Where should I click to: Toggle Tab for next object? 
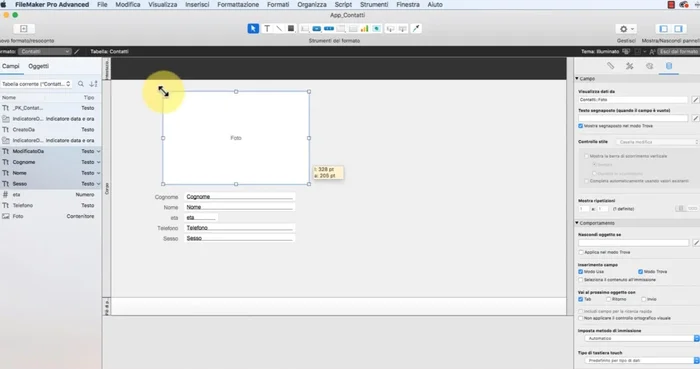(x=580, y=299)
